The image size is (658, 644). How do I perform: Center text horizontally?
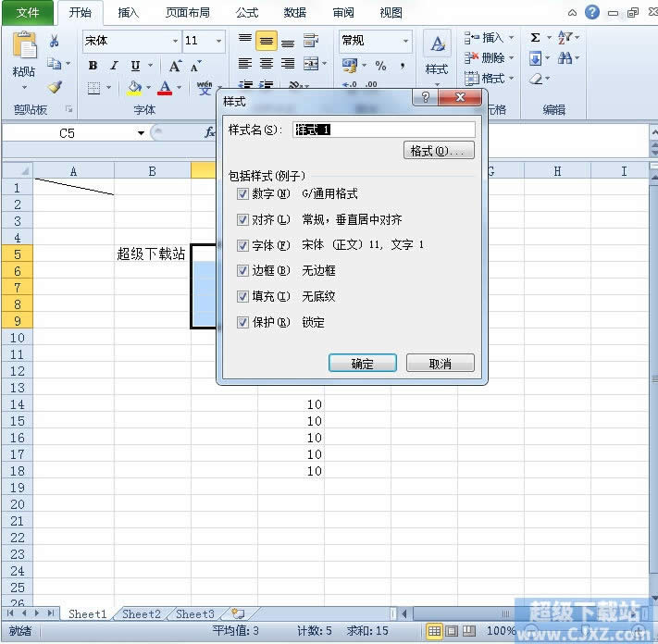(266, 64)
